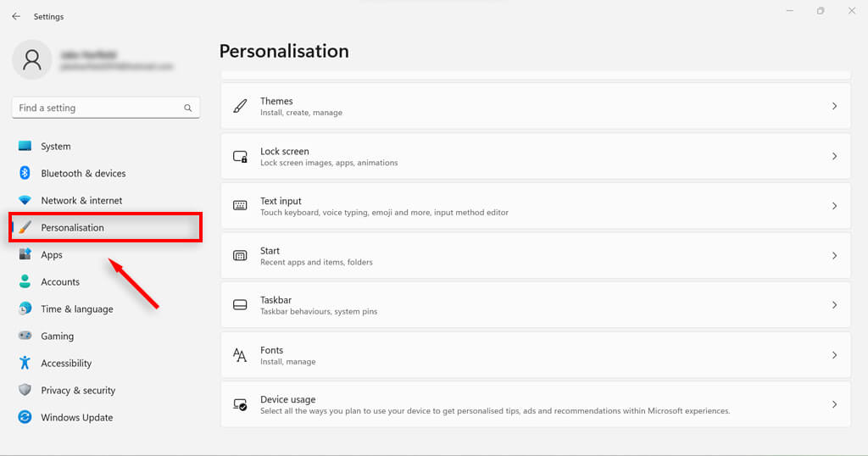Open the Personalisation sidebar item
The height and width of the screenshot is (456, 868).
pyautogui.click(x=73, y=228)
